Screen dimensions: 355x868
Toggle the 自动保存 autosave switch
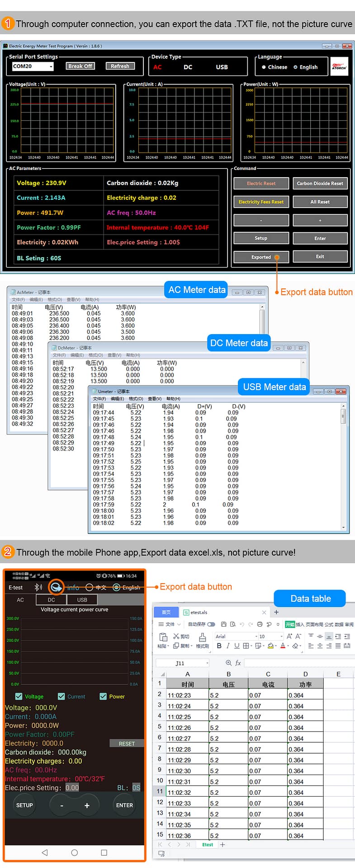(x=211, y=624)
